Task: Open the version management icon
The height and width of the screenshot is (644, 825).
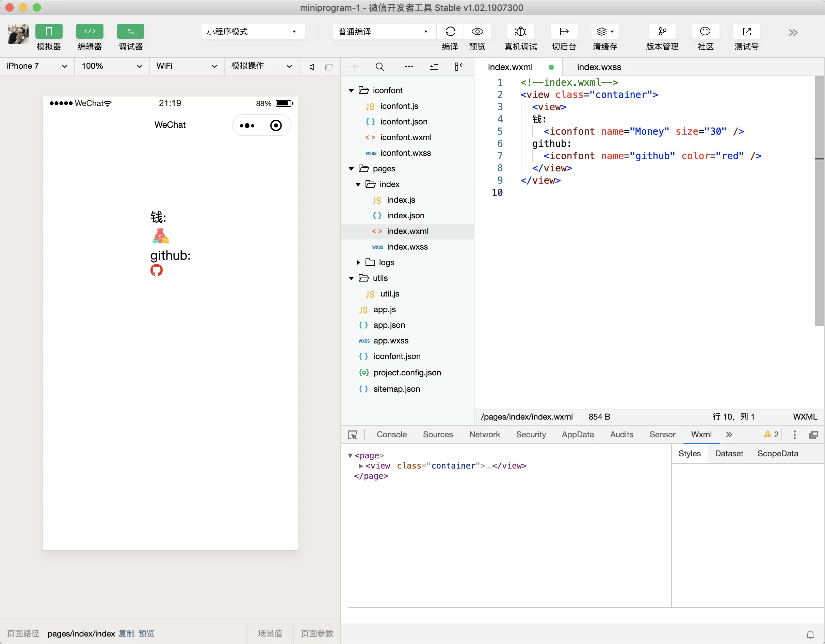Action: [662, 31]
